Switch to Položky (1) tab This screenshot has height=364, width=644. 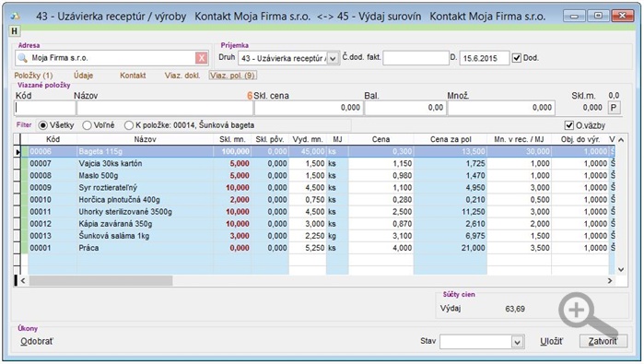pos(34,76)
